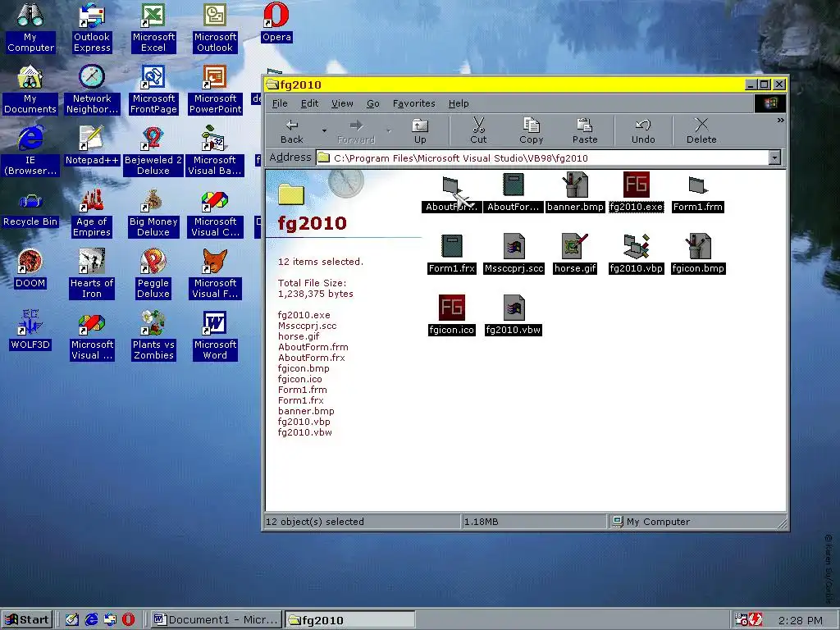Image resolution: width=840 pixels, height=630 pixels.
Task: Expand toolbar overflow chevron
Action: (780, 121)
